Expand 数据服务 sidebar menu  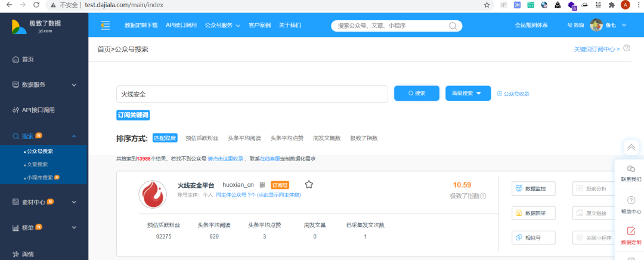click(44, 85)
